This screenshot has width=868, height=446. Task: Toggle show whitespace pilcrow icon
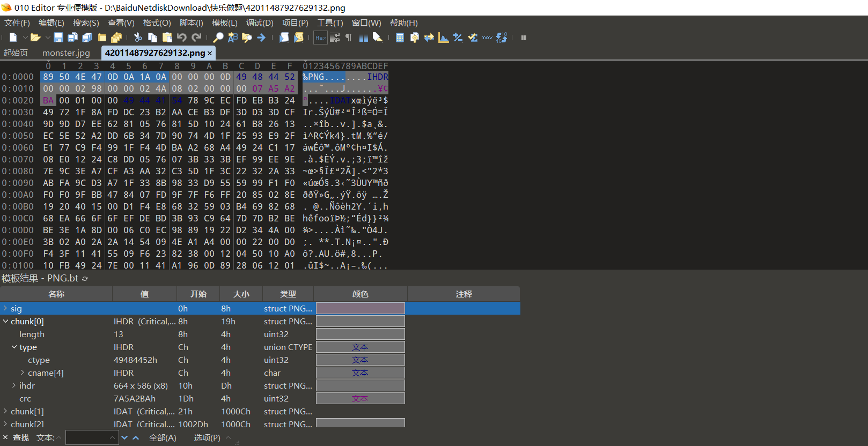(x=349, y=38)
